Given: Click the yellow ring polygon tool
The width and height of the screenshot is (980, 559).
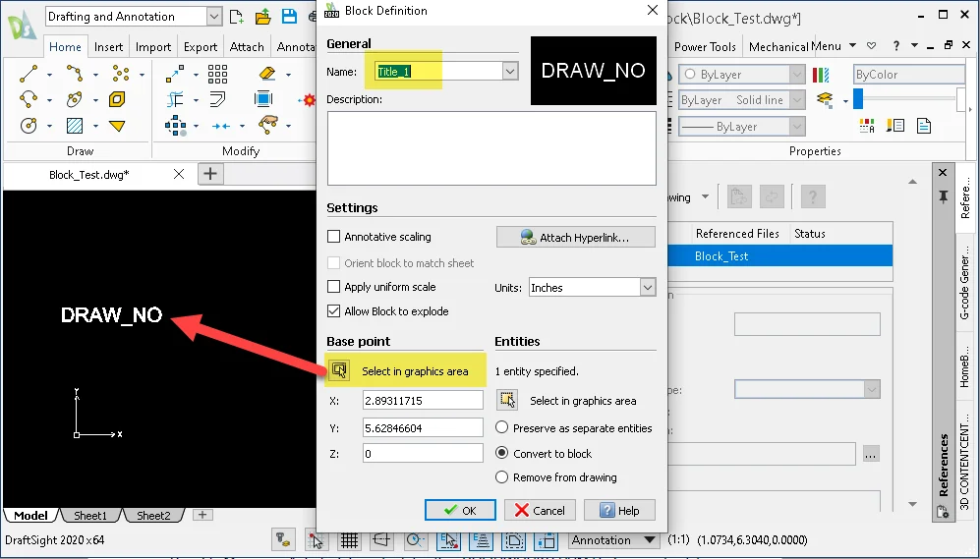Looking at the screenshot, I should click(x=117, y=99).
